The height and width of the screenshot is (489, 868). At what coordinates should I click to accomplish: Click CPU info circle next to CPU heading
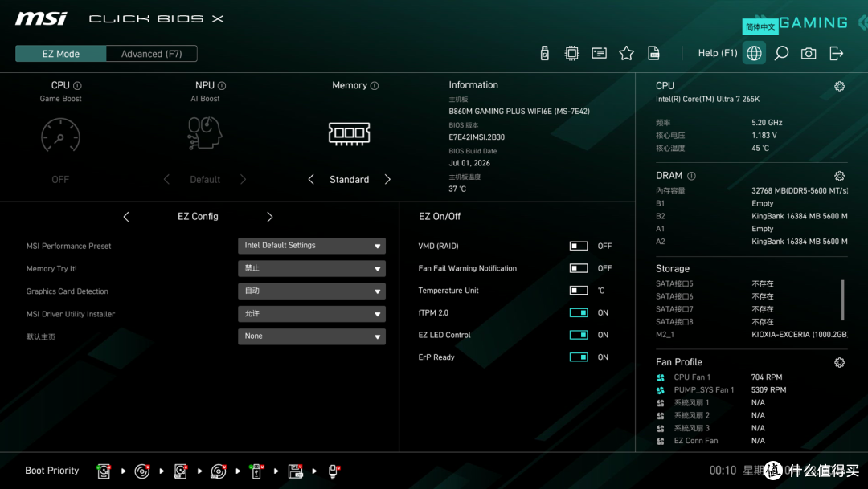77,86
